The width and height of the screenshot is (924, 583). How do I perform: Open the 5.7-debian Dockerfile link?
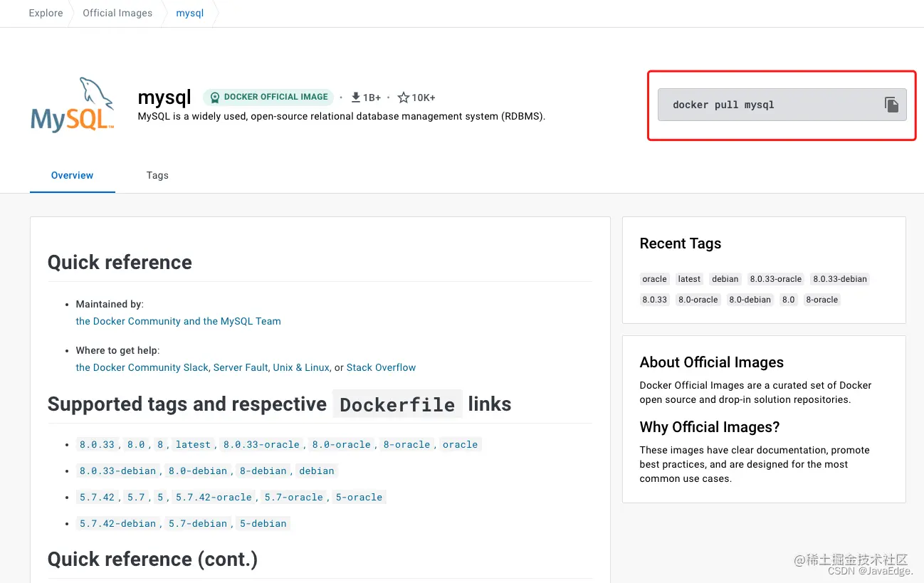point(197,523)
